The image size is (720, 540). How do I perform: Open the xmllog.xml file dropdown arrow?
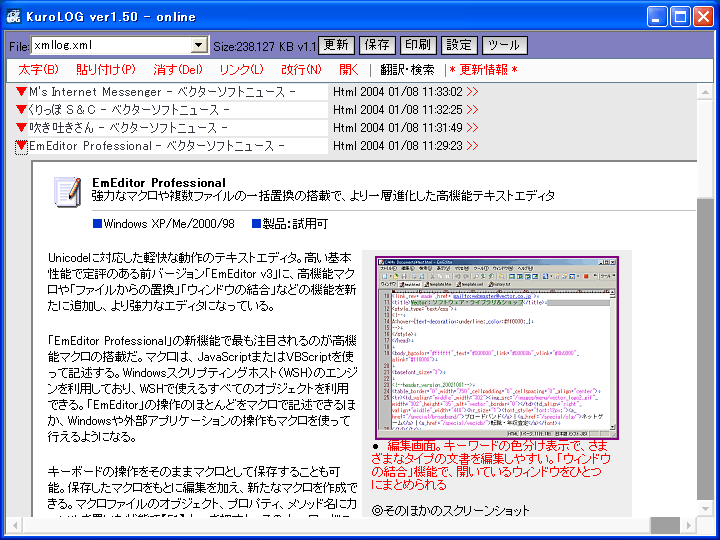[x=198, y=45]
